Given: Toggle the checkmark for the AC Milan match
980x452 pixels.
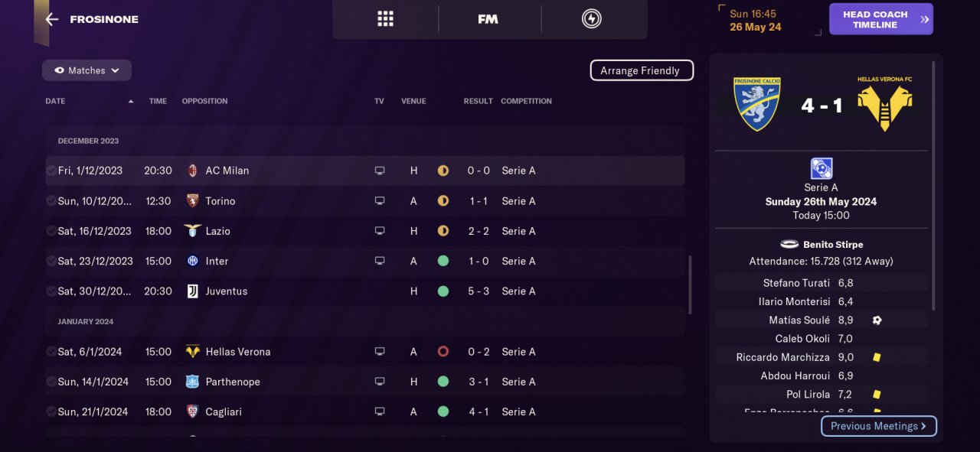Looking at the screenshot, I should (x=51, y=171).
